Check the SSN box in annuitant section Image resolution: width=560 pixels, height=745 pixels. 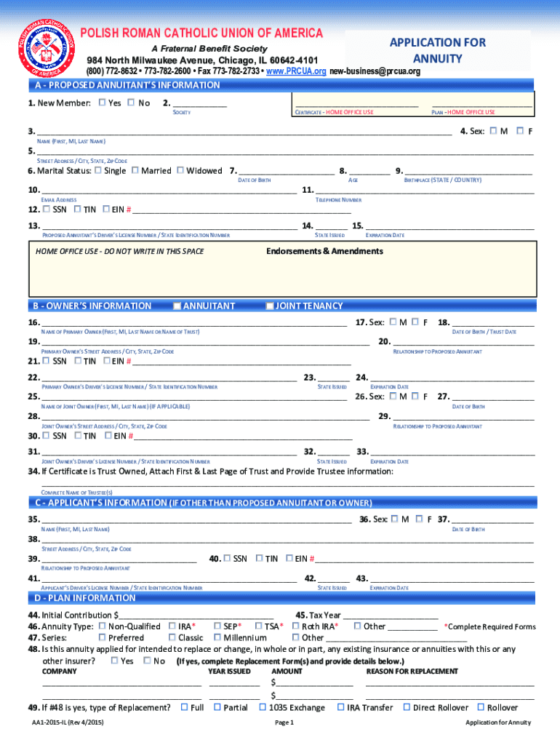[x=47, y=210]
